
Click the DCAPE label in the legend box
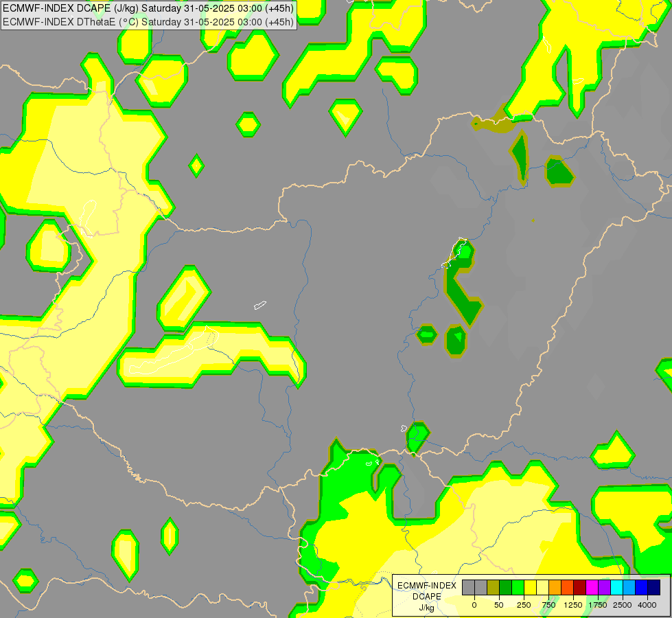(x=427, y=597)
